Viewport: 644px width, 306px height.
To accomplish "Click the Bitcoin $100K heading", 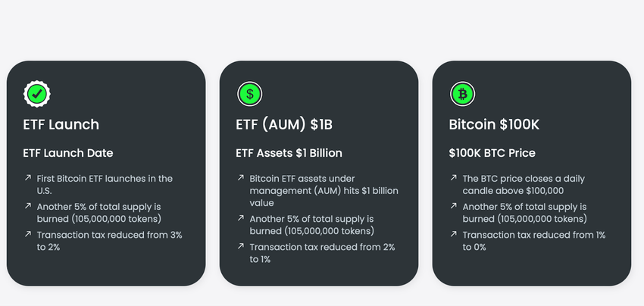I will 494,124.
